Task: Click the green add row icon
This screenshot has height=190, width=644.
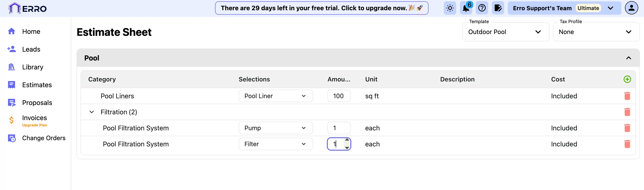Action: tap(627, 79)
